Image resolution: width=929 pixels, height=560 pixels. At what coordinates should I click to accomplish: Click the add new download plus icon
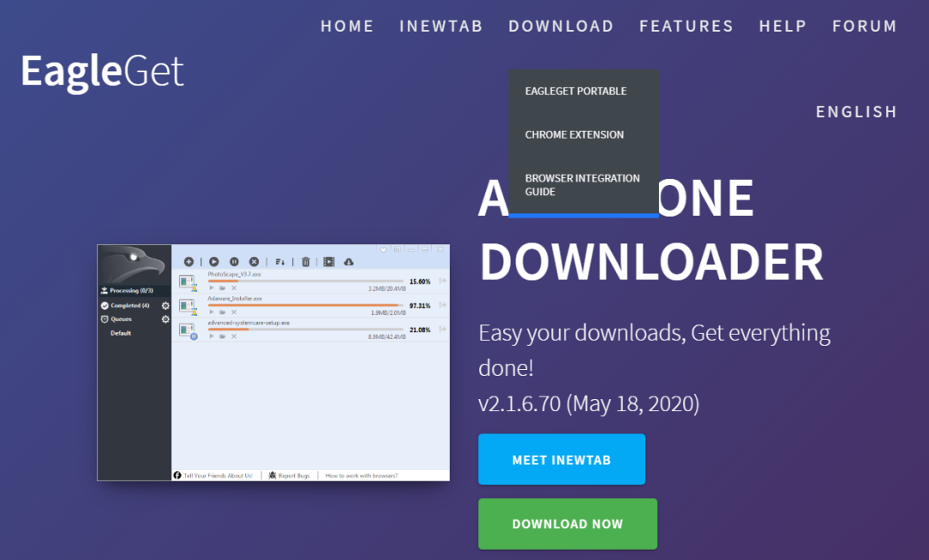coord(188,262)
